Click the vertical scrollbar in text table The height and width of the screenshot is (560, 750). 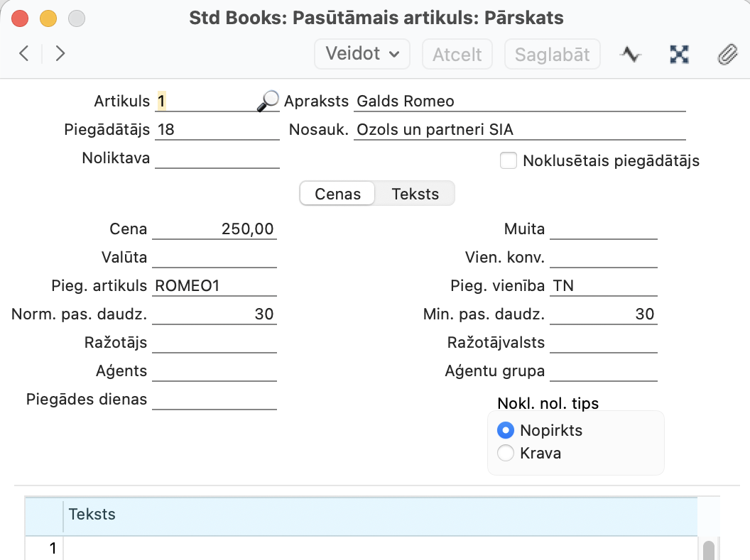point(708,549)
